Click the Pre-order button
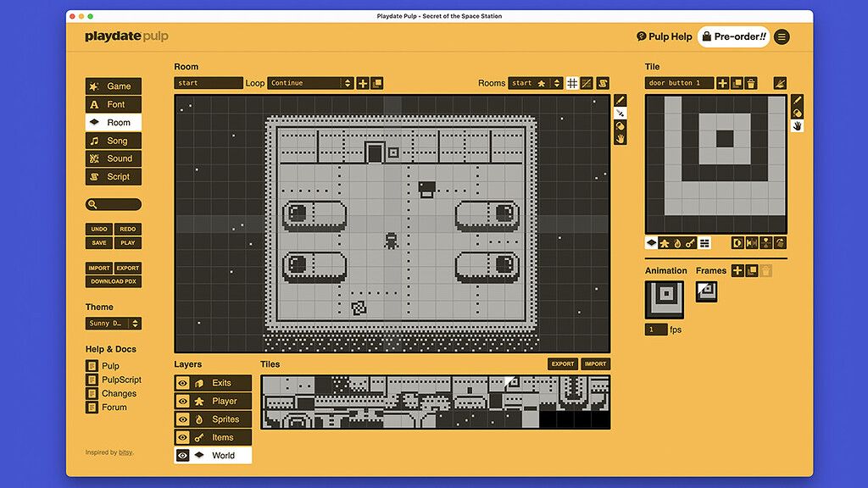The height and width of the screenshot is (488, 868). pyautogui.click(x=734, y=36)
